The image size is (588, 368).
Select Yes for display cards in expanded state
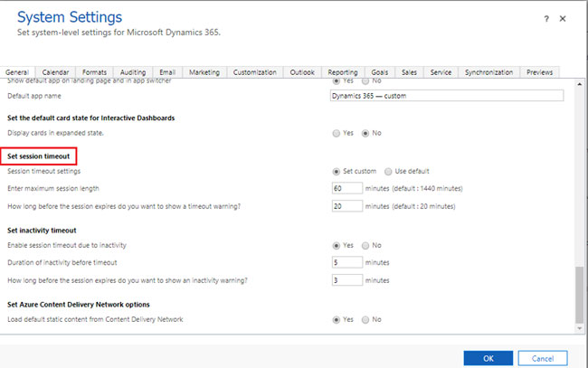point(337,134)
